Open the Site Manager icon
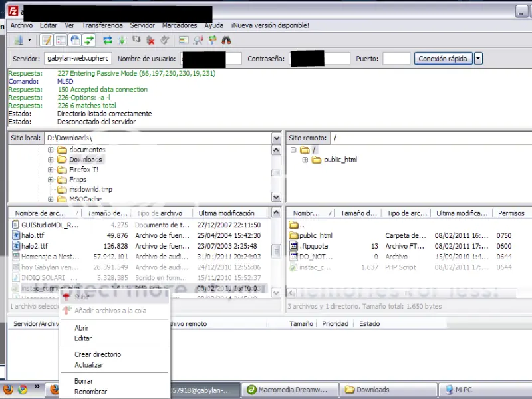This screenshot has width=532, height=399. (x=17, y=41)
